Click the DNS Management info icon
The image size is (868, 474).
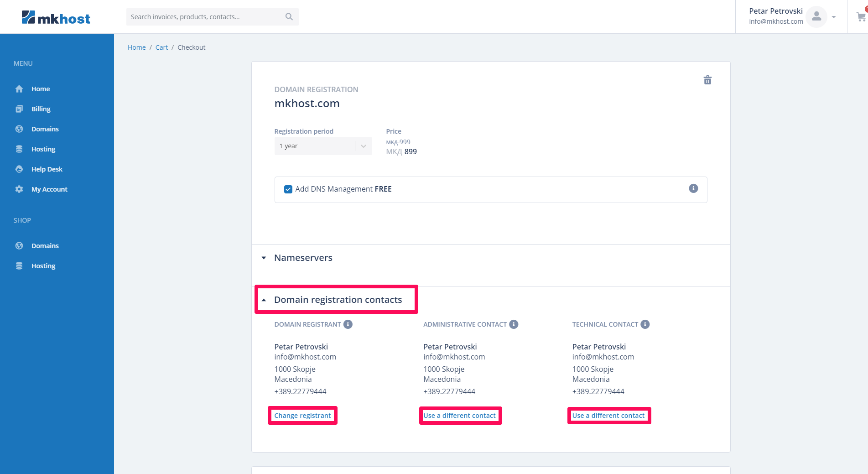pos(693,188)
